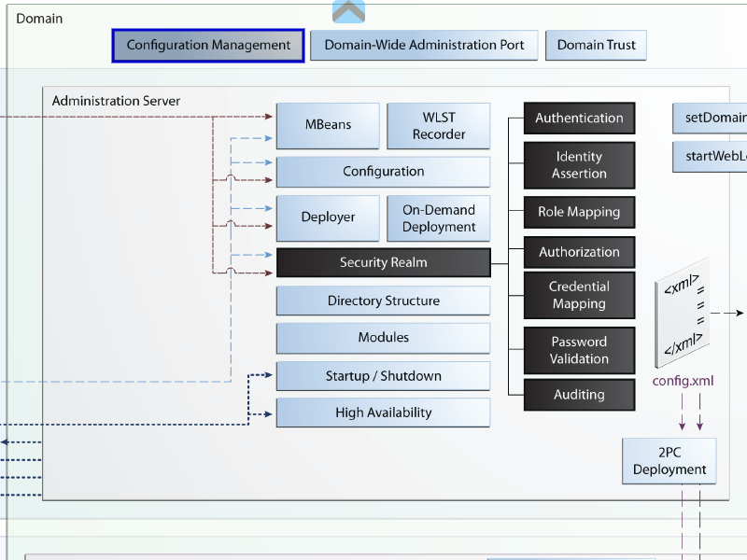Click the Startup / Shutdown box

[x=384, y=376]
